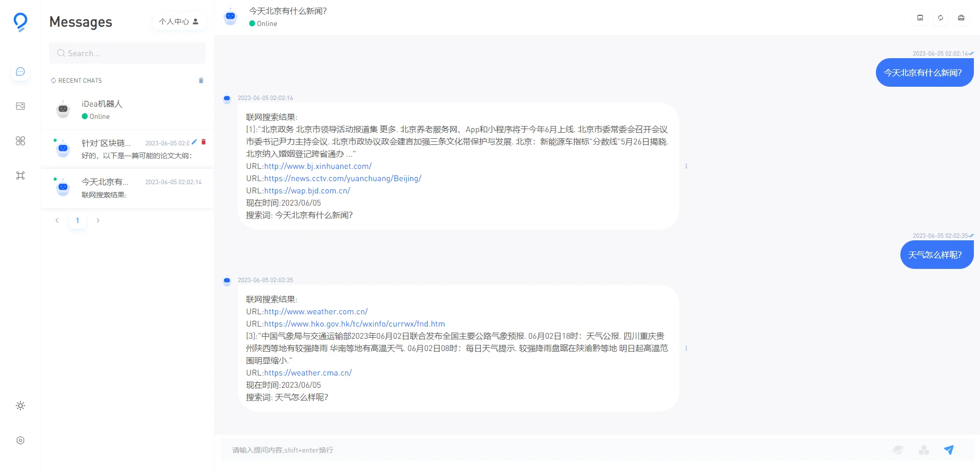Viewport: 980px width, 474px height.
Task: Open the 个人中心 profile button
Action: [179, 21]
